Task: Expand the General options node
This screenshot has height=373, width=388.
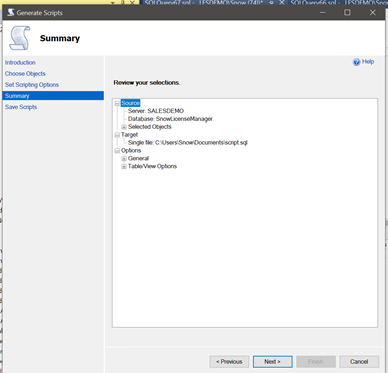Action: pos(124,159)
